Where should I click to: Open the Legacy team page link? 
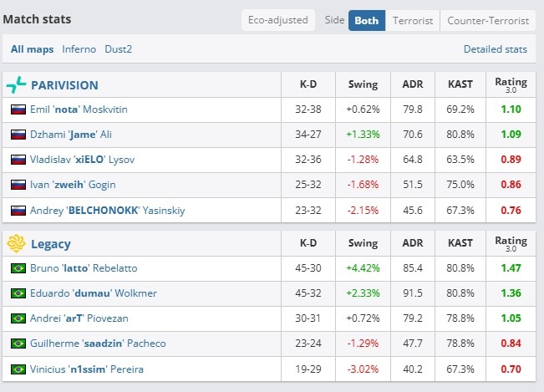51,244
